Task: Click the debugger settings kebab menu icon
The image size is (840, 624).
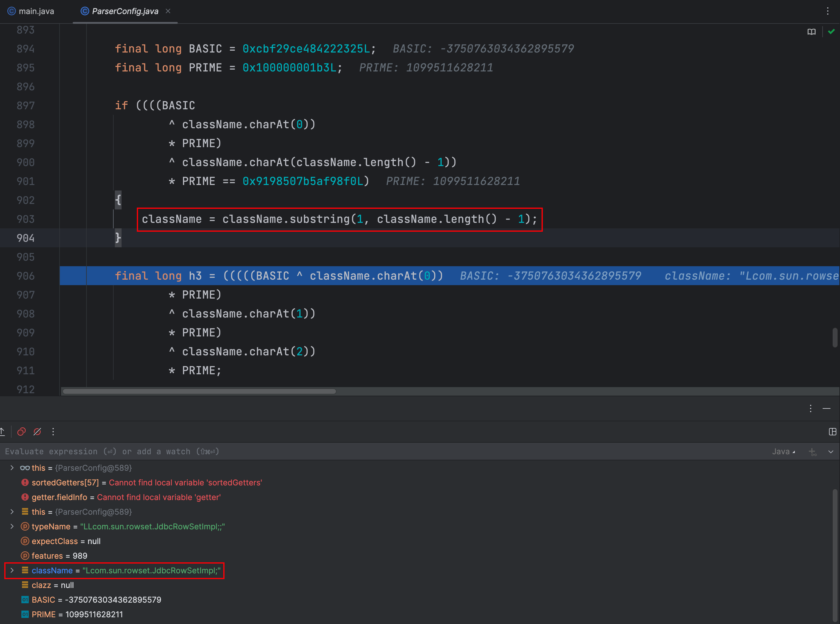Action: pyautogui.click(x=54, y=431)
